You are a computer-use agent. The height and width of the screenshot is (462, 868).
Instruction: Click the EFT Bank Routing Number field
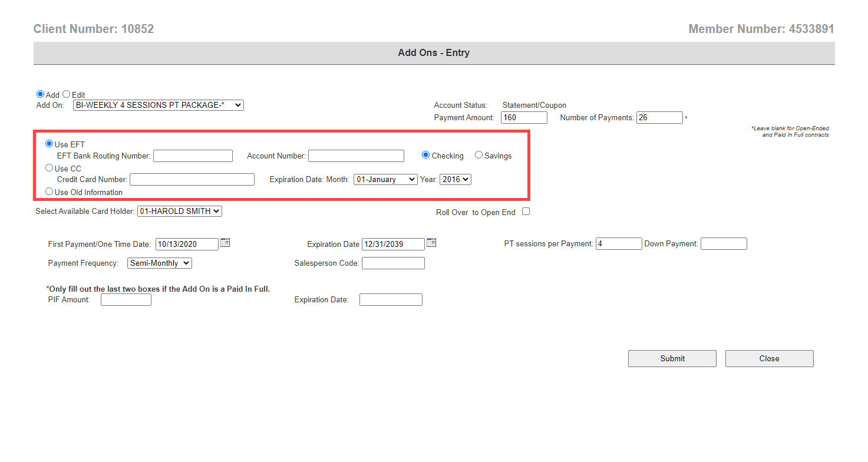coord(193,156)
